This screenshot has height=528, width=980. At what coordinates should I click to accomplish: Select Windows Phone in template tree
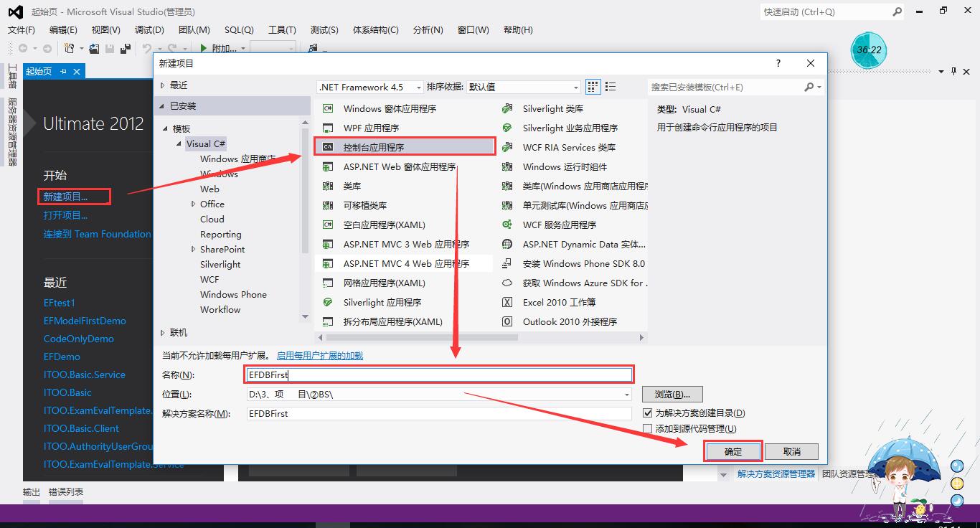[233, 294]
